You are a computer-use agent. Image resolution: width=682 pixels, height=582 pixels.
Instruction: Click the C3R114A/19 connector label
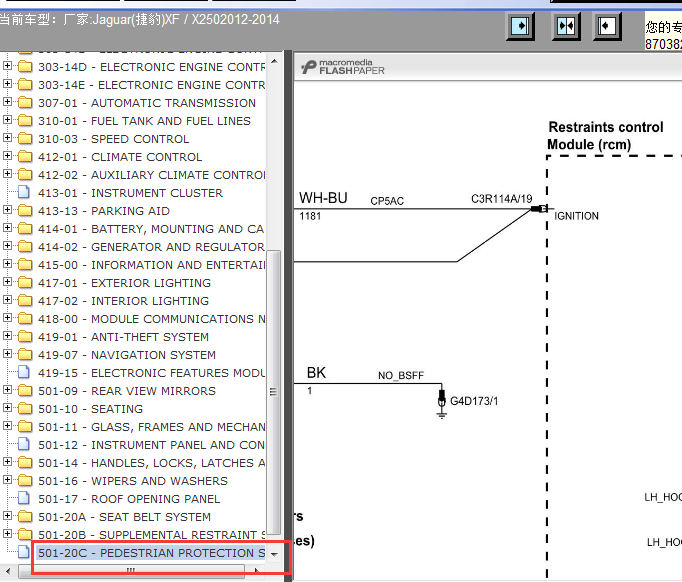[501, 199]
